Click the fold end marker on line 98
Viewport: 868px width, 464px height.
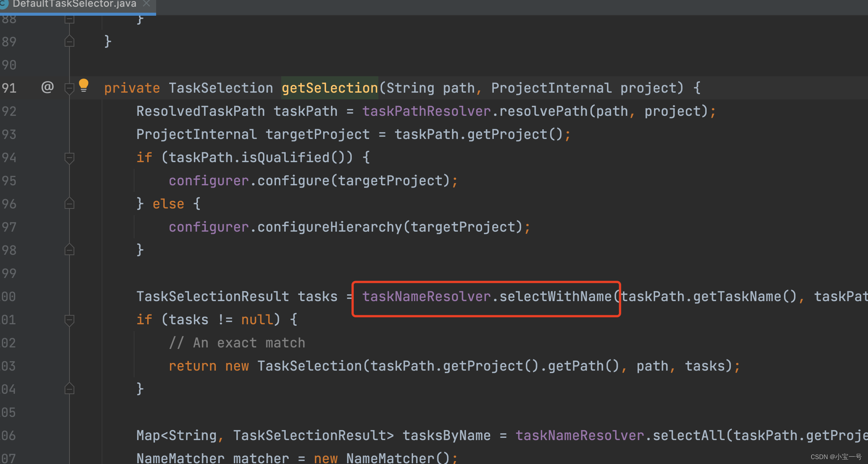coord(69,250)
